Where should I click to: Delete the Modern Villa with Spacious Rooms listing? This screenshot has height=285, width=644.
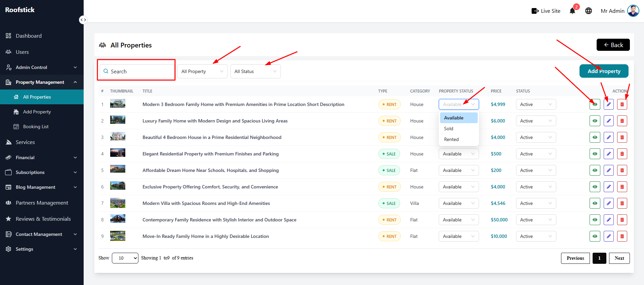622,203
